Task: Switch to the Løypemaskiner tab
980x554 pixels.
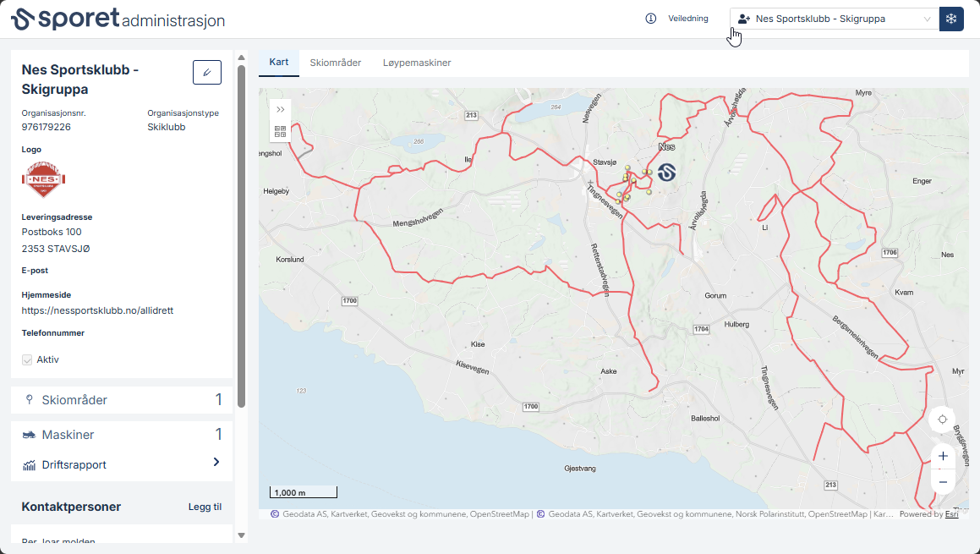Action: 417,63
